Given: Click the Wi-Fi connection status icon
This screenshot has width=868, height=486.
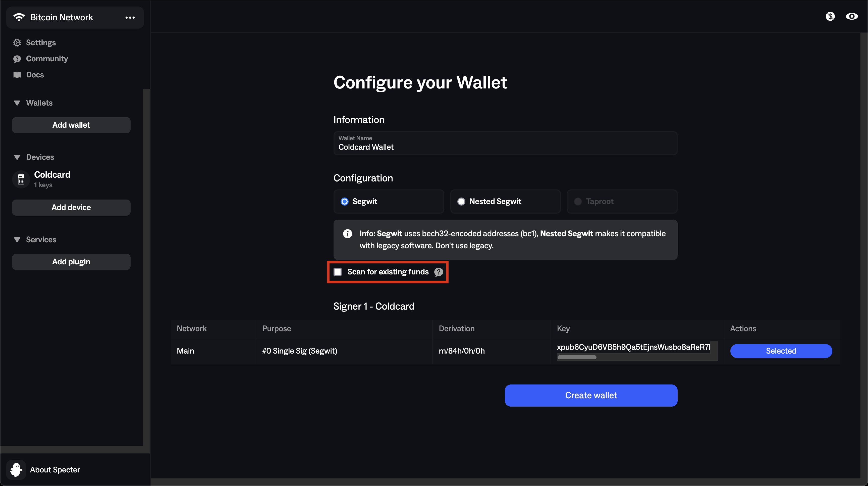Looking at the screenshot, I should coord(19,17).
